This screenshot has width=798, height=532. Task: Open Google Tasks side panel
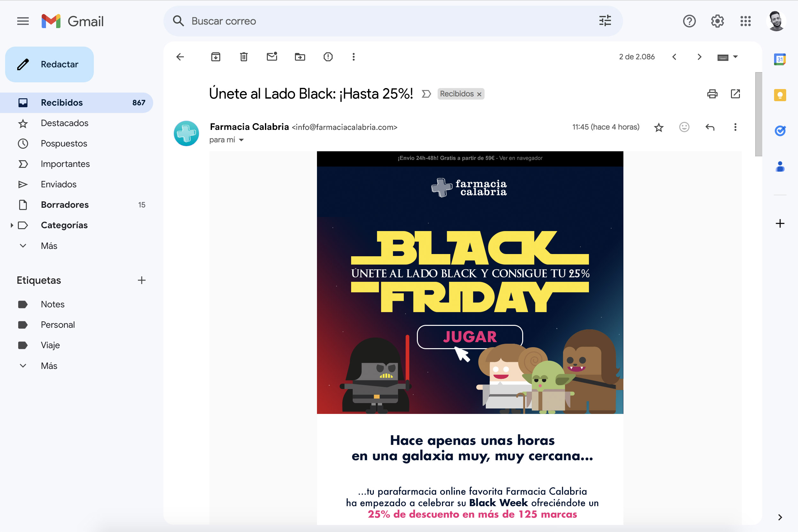(780, 131)
